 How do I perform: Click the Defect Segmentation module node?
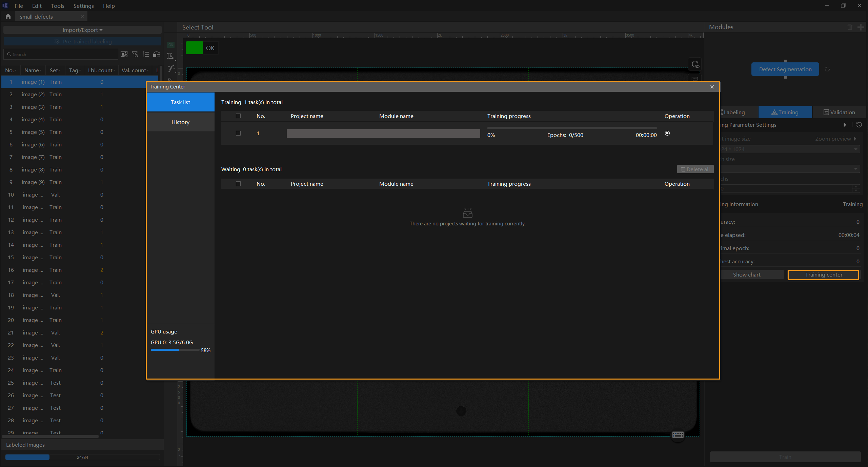(785, 69)
